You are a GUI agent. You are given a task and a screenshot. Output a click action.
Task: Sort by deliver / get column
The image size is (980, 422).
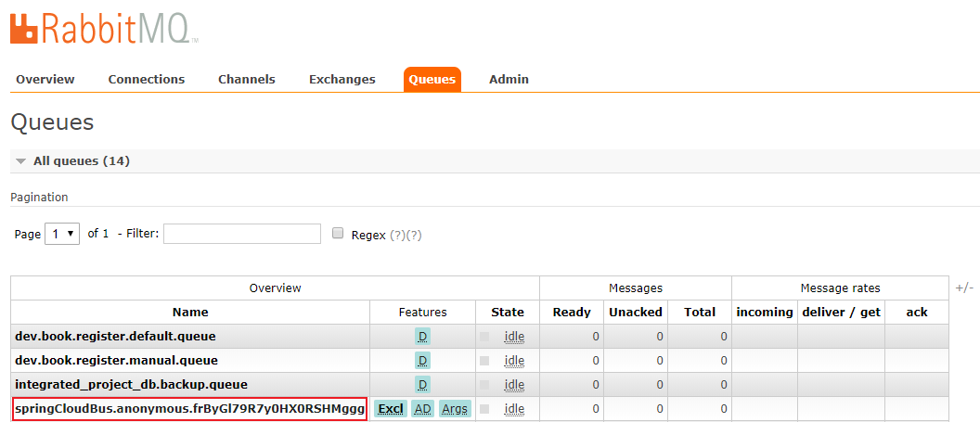click(841, 313)
